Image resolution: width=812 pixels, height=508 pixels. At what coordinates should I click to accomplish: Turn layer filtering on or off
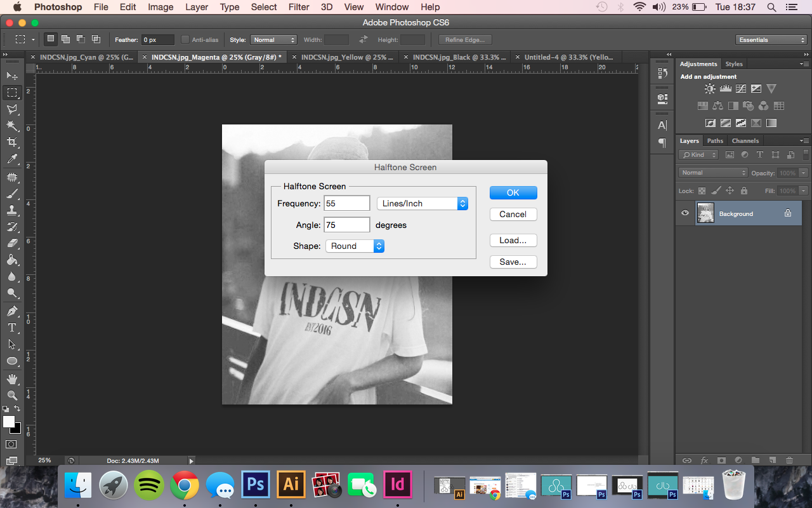(806, 155)
